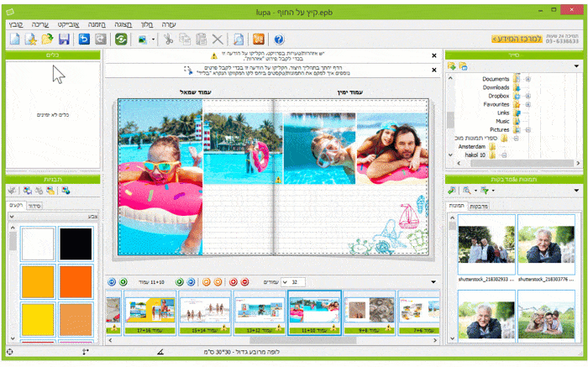Expand the Documents folder tree node
Screen dimensions: 588x367
click(528, 79)
